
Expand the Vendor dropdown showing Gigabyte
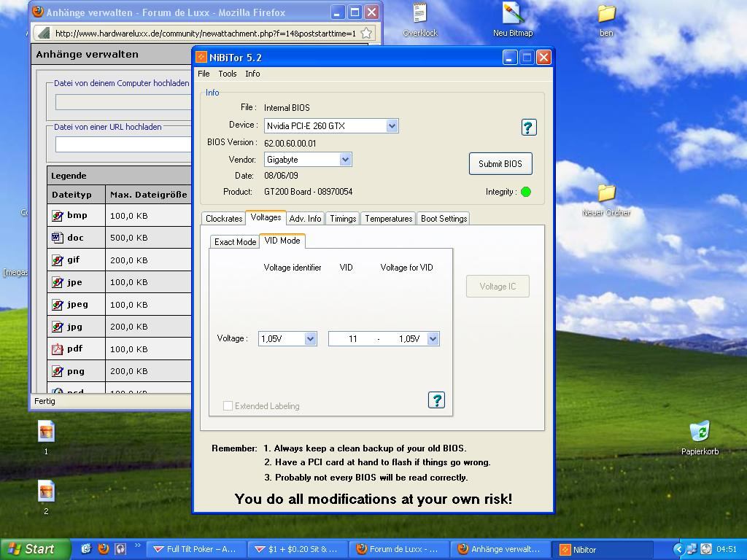pos(345,160)
